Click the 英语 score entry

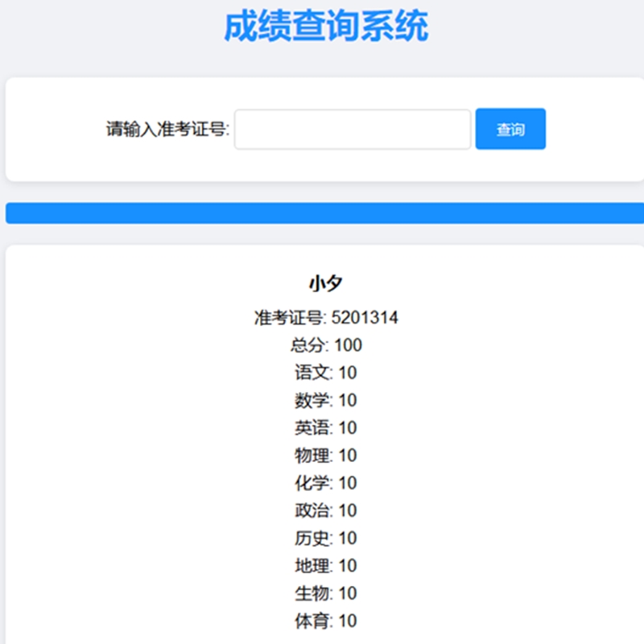(x=325, y=427)
